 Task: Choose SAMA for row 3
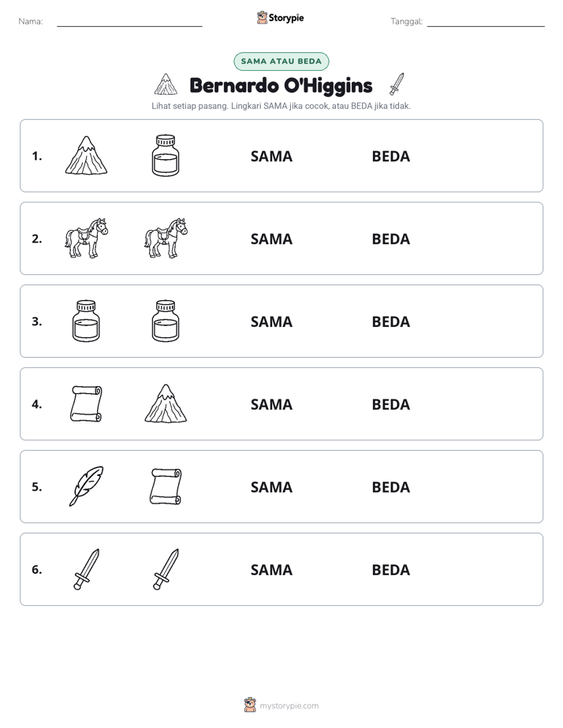click(x=272, y=321)
